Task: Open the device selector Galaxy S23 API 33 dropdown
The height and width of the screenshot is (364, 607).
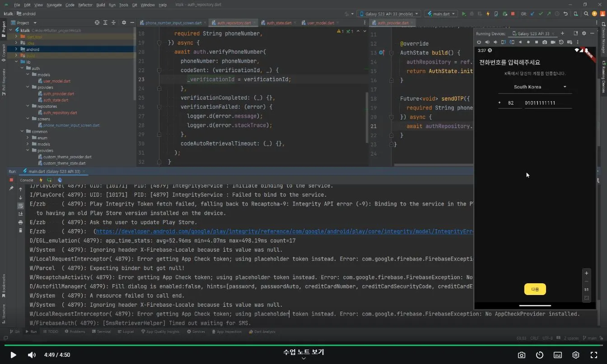Action: point(389,14)
